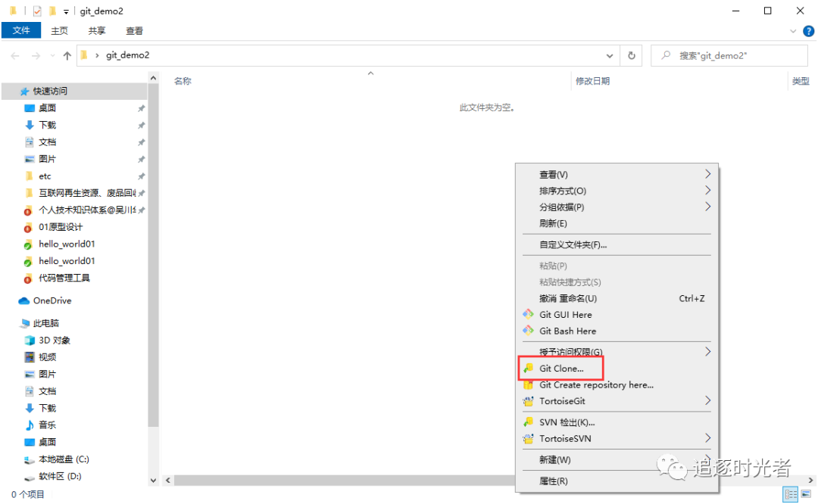Sort by the 名称 column header

point(183,81)
